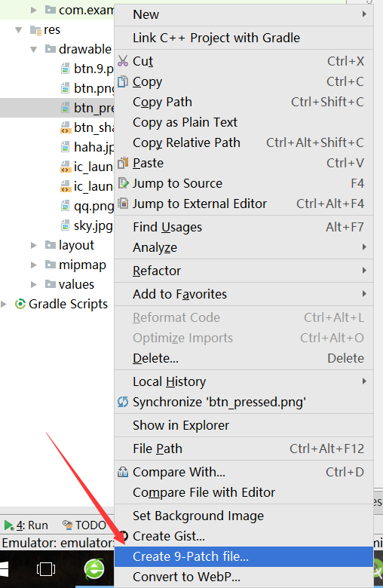This screenshot has width=383, height=588.
Task: Choose File Path menu entry
Action: tap(244, 449)
